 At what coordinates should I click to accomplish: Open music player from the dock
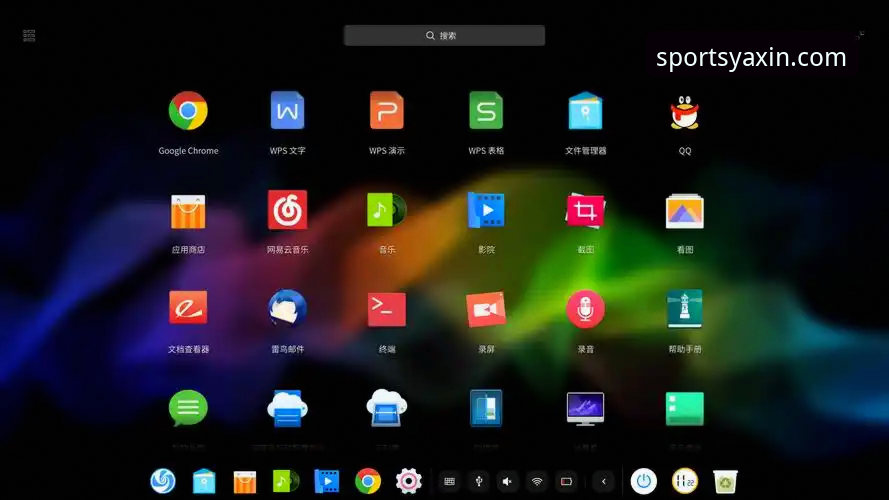tap(286, 481)
